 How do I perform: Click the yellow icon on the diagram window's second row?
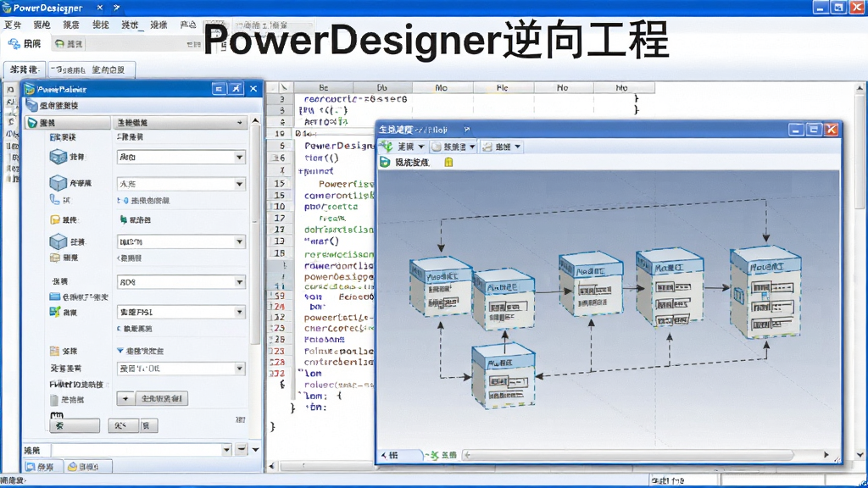(448, 162)
